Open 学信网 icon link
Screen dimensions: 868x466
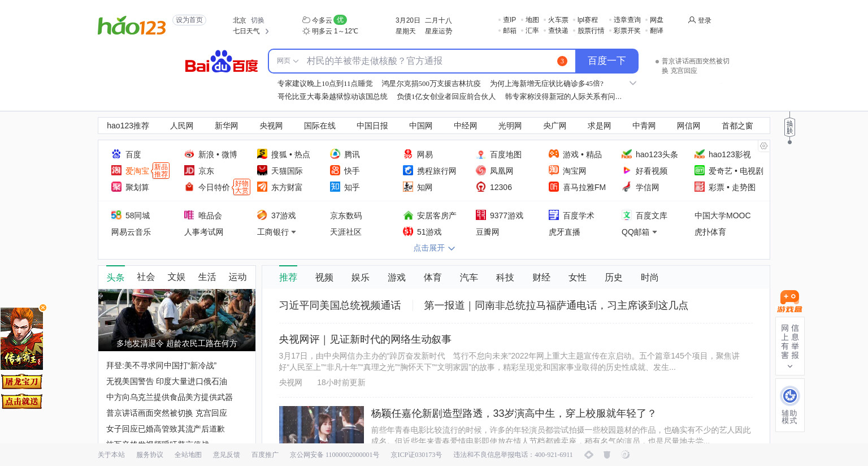click(x=627, y=187)
